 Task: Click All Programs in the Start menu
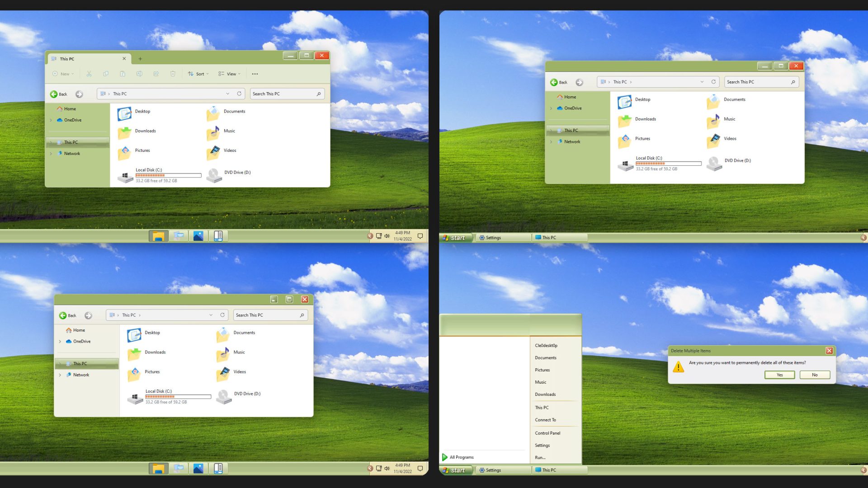(x=461, y=457)
